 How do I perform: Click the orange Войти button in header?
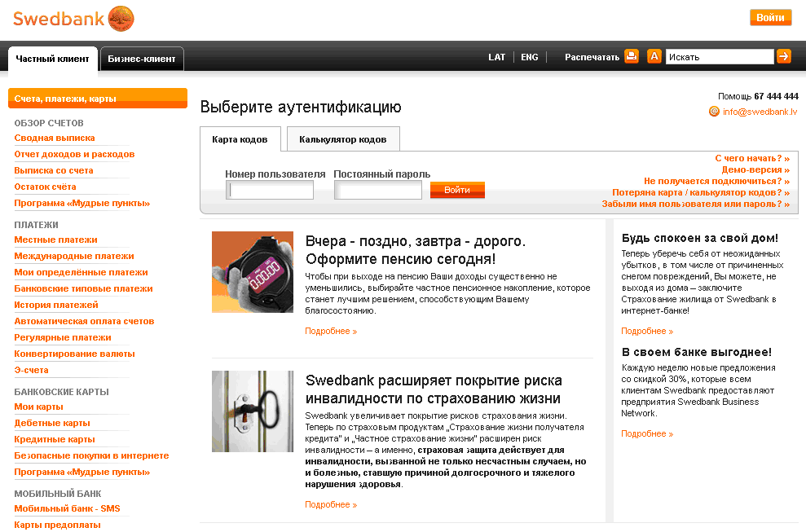(770, 17)
